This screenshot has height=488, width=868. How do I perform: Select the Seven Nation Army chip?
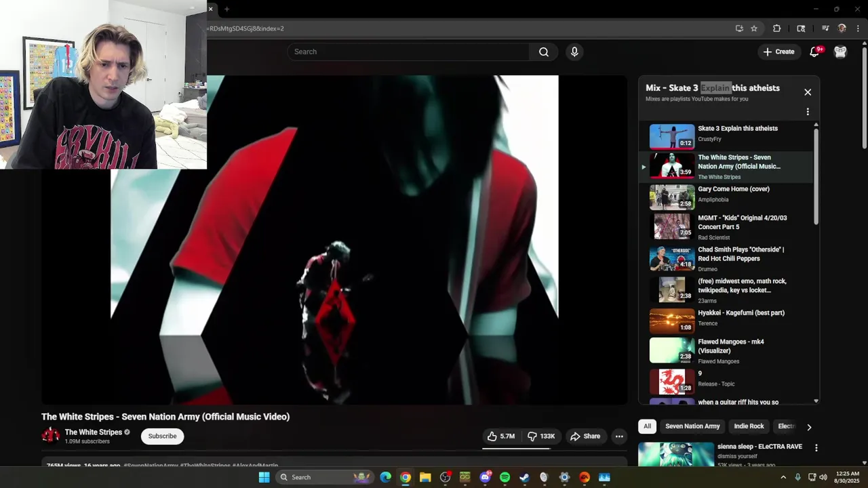pos(692,426)
